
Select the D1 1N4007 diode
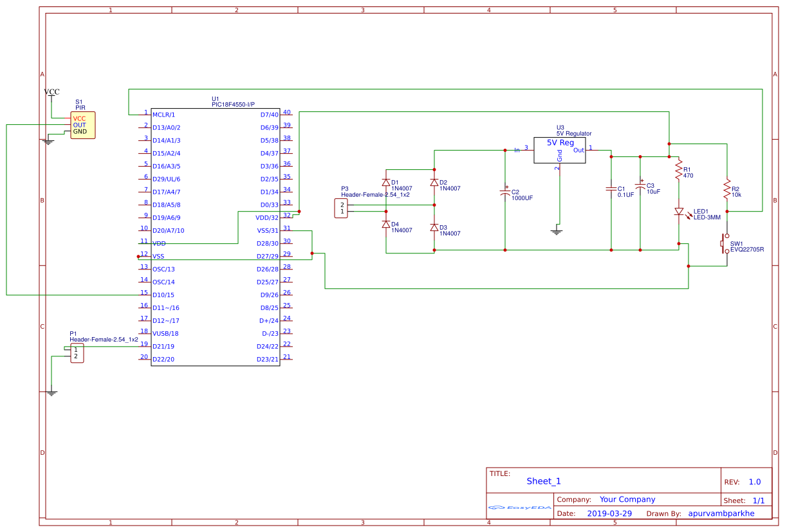coord(386,182)
